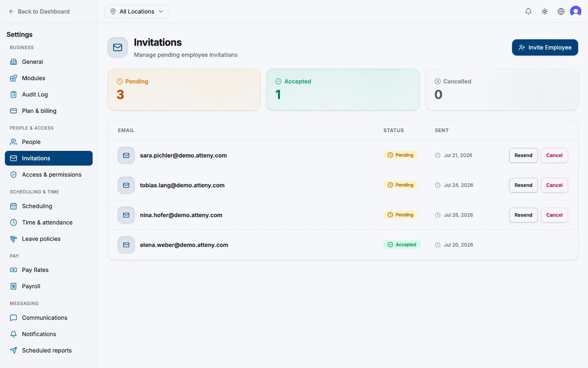This screenshot has width=588, height=368.
Task: Resend invitation to nina.hofer
Action: point(523,215)
